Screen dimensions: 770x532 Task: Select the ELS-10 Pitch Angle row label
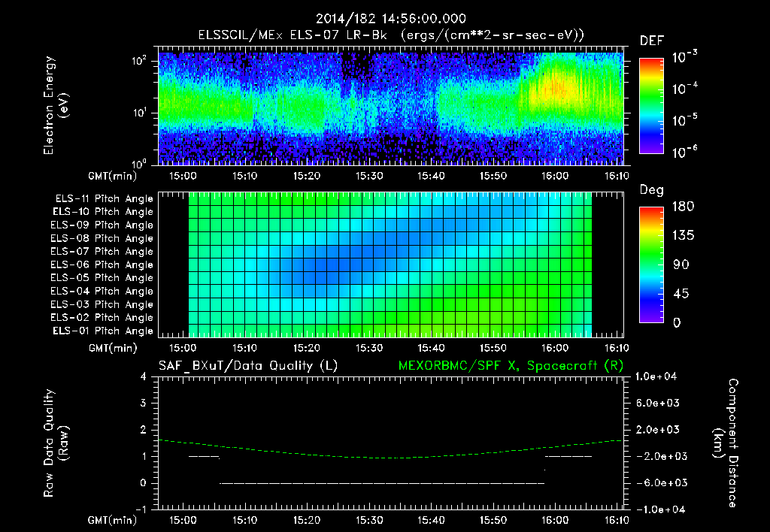(x=102, y=212)
